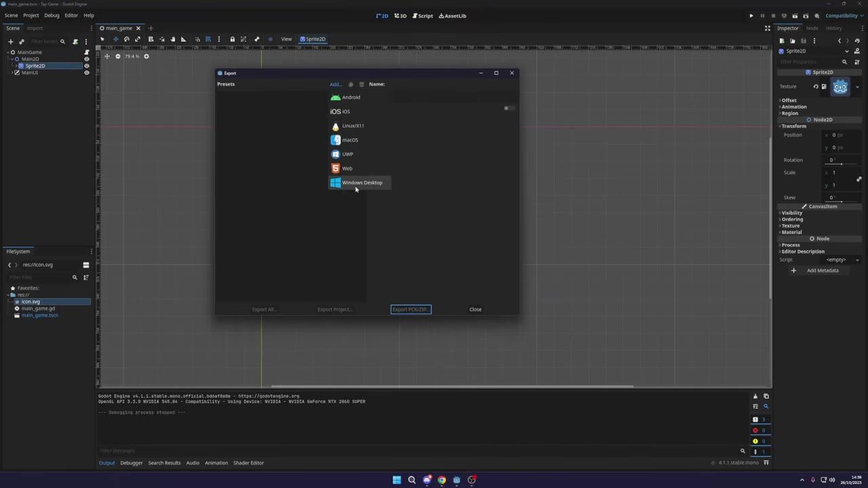Toggle visibility of MainUI node

click(86, 73)
